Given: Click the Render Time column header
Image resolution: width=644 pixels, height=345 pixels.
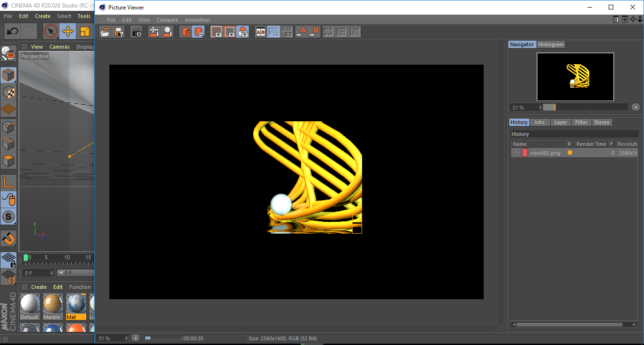Looking at the screenshot, I should click(x=591, y=144).
